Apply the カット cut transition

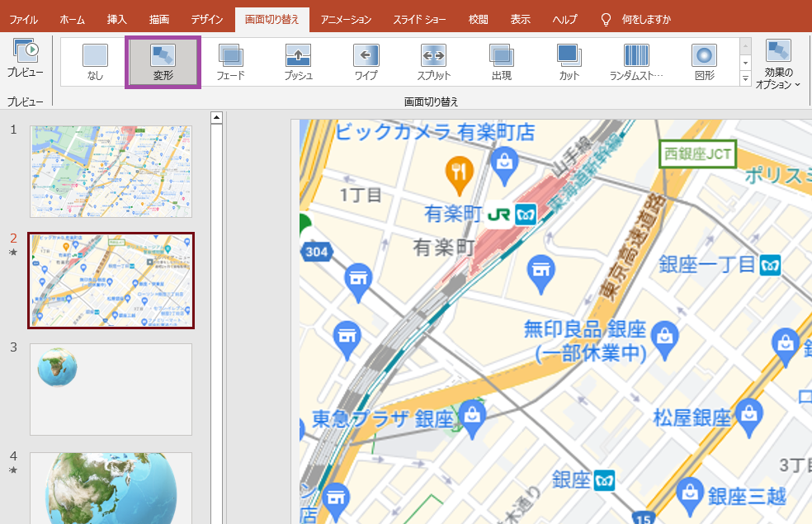point(569,62)
